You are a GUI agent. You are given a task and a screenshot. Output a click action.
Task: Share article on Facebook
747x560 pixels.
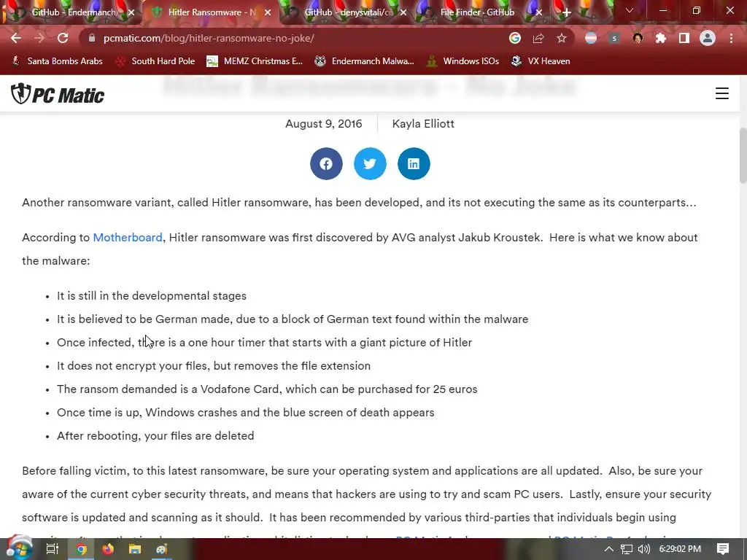click(326, 164)
